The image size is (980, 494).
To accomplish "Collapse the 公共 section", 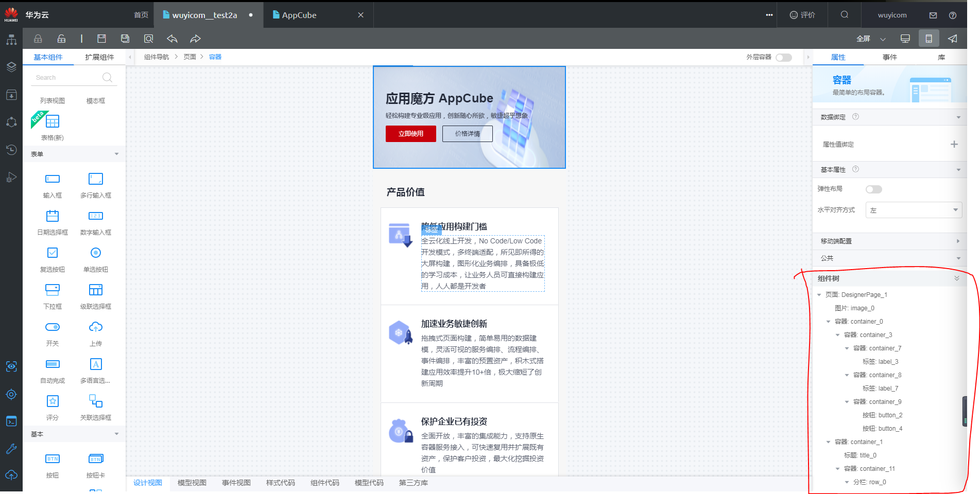I will point(958,258).
